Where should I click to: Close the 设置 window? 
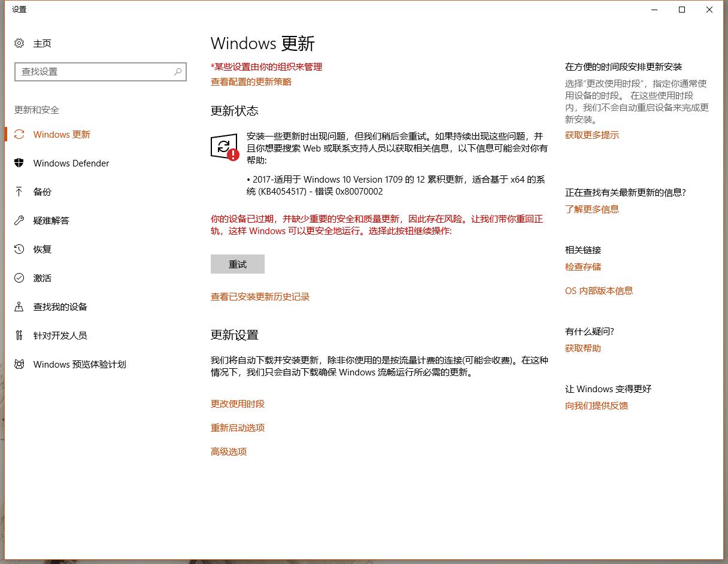709,10
